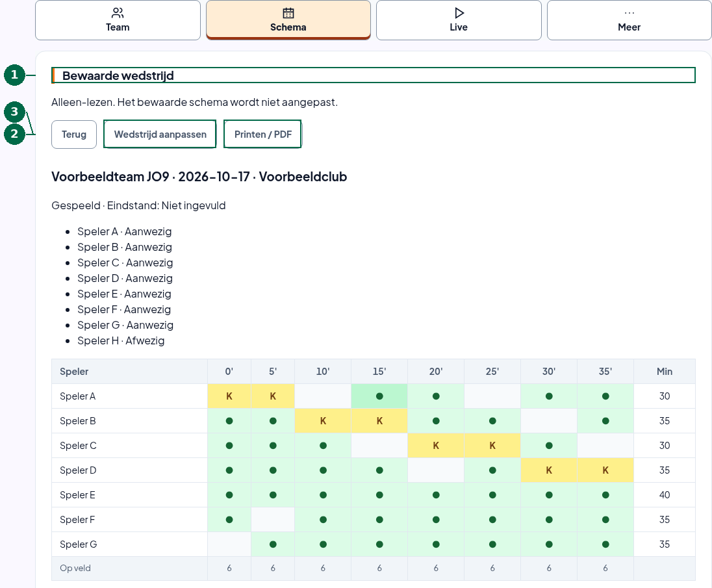The image size is (712, 588).
Task: Click the 'Op veld' row label
Action: (75, 568)
